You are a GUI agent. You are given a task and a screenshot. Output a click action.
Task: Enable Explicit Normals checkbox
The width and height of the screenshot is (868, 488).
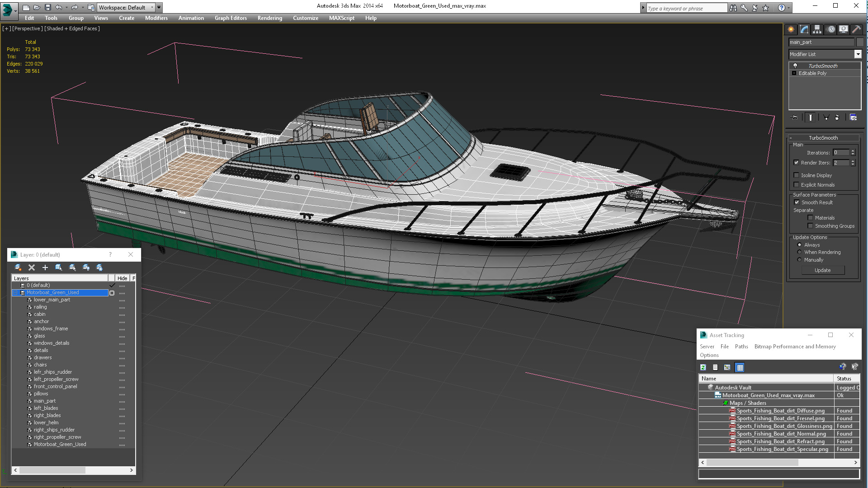coord(797,185)
